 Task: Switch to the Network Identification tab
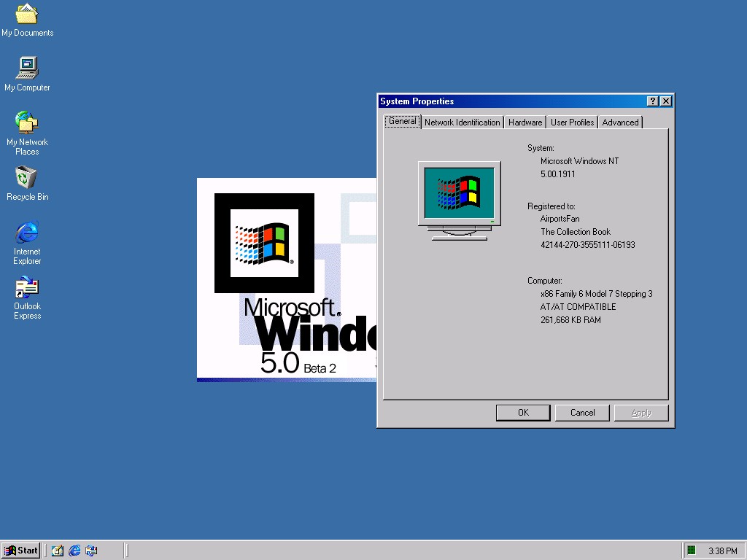[462, 122]
